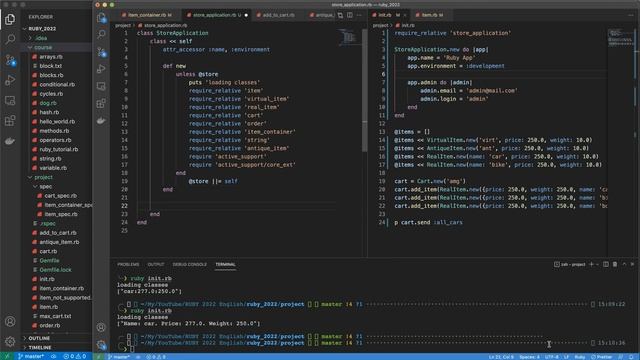Viewport: 640px width, 360px height.
Task: Click master branch in left window status bar
Action: click(x=31, y=356)
